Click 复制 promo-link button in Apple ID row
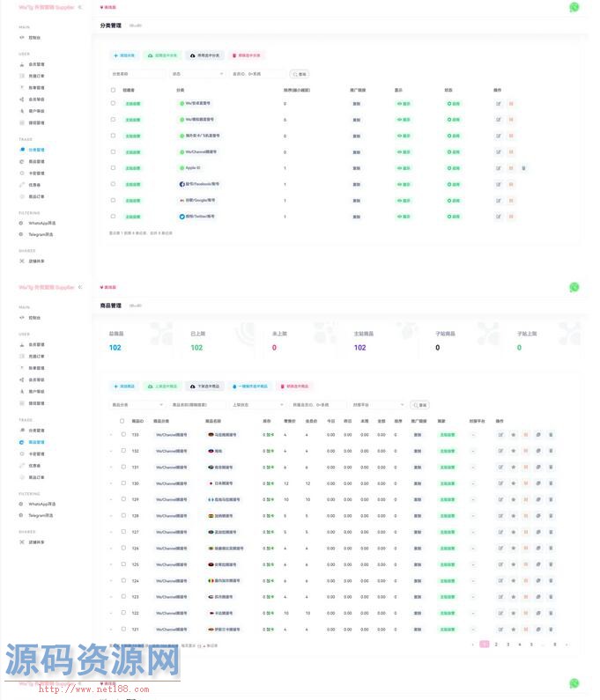Viewport: 600px width, 700px height. tap(357, 168)
